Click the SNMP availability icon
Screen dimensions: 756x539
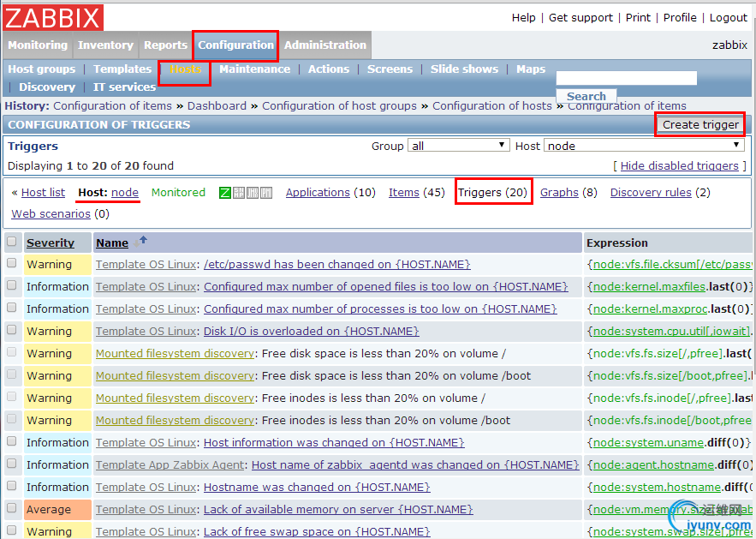239,193
